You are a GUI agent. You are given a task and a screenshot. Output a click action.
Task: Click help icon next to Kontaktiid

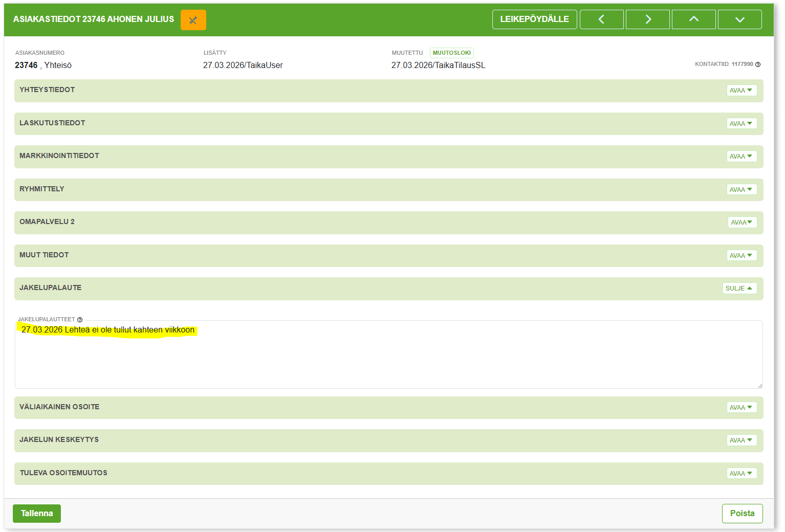click(758, 64)
